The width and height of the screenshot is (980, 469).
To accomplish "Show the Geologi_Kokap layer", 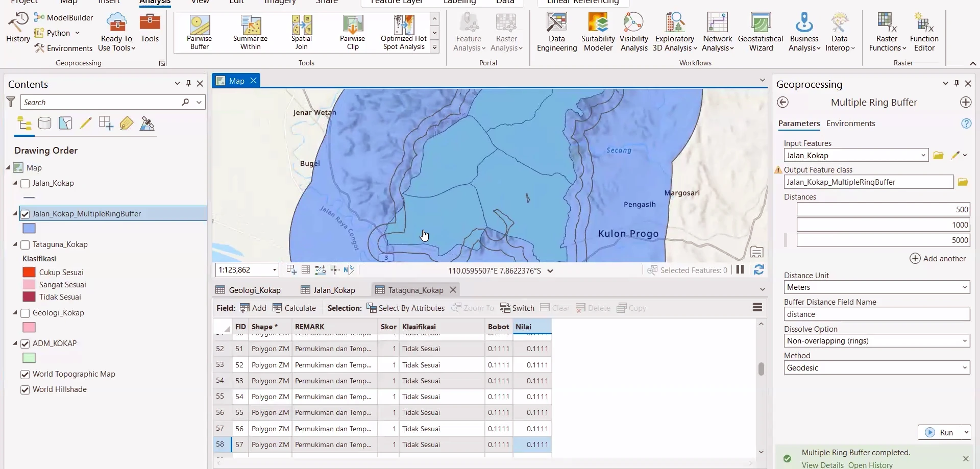I will (25, 313).
